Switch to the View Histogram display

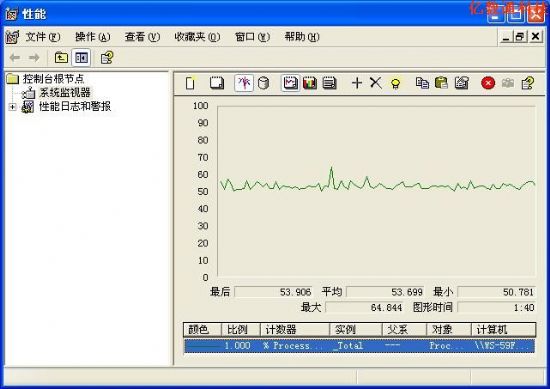pos(310,83)
